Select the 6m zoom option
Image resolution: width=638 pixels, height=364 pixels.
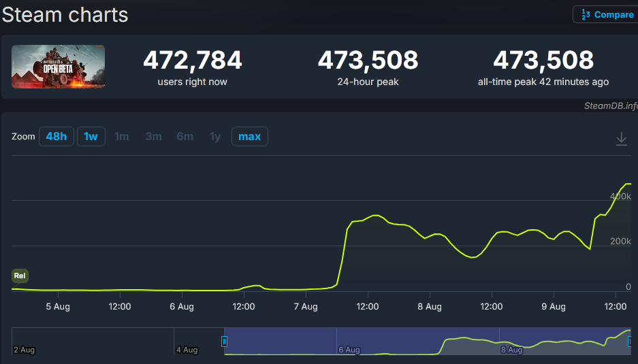click(x=185, y=136)
